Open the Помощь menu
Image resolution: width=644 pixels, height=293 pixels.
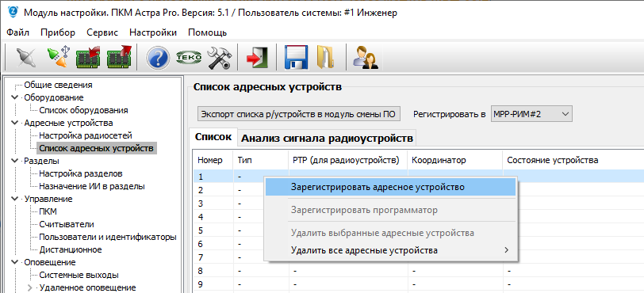pos(208,32)
